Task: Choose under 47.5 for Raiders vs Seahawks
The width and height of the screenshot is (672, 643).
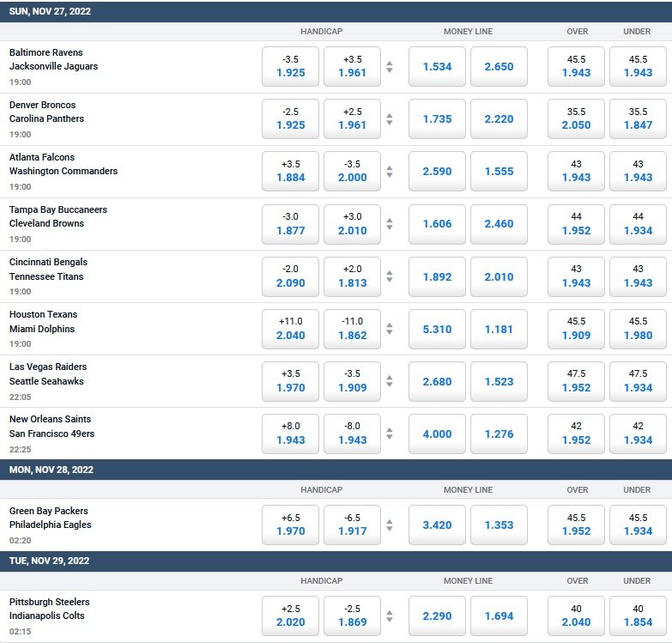Action: pyautogui.click(x=637, y=381)
